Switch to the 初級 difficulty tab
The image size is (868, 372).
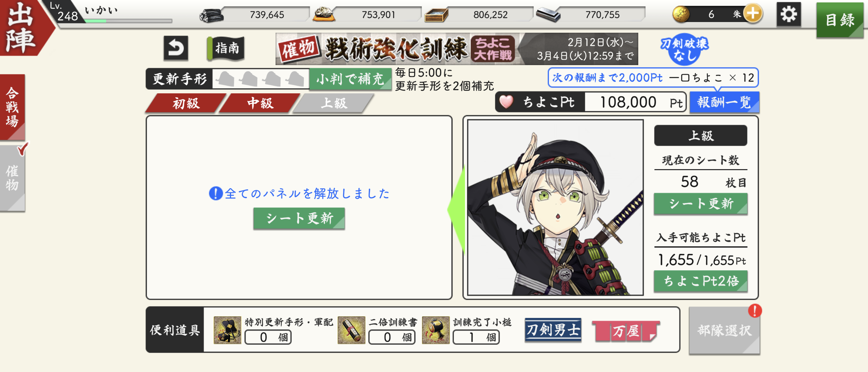[x=186, y=103]
